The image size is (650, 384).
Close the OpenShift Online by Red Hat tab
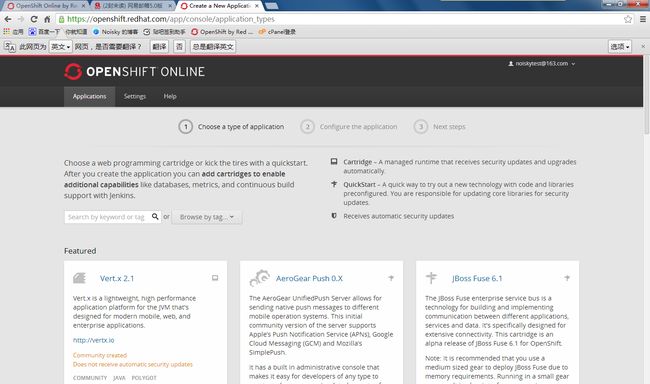[83, 6]
